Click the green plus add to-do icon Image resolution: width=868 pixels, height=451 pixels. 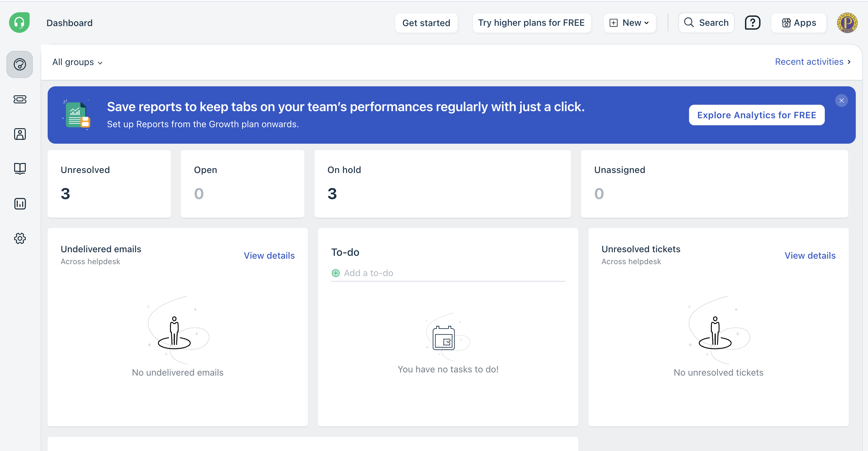pyautogui.click(x=335, y=273)
